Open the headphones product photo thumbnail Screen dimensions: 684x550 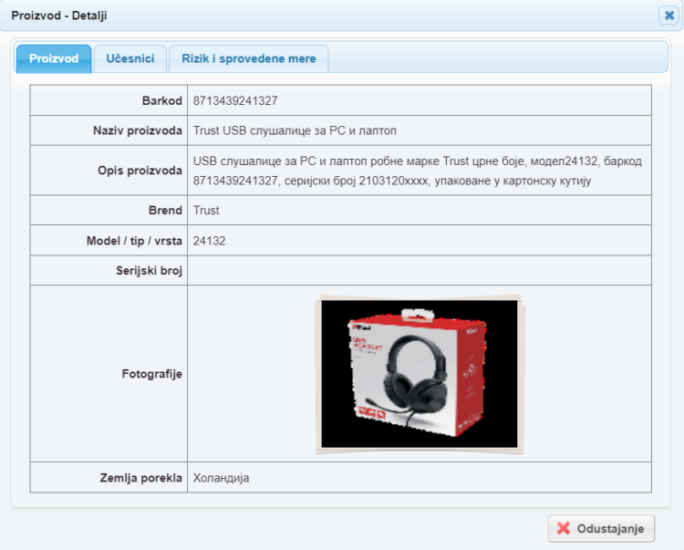419,374
